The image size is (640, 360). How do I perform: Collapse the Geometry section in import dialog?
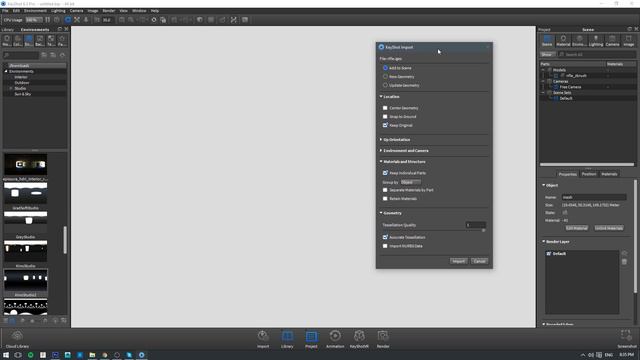click(381, 213)
